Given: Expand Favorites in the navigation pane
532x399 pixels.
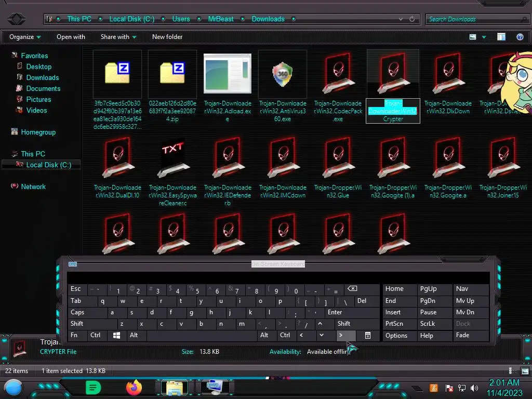Looking at the screenshot, I should click(x=34, y=56).
